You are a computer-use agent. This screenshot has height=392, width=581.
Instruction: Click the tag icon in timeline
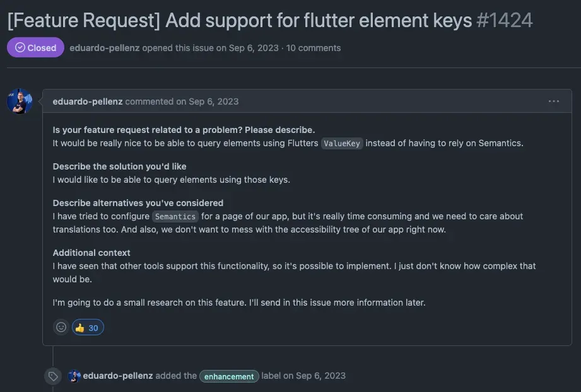point(54,376)
